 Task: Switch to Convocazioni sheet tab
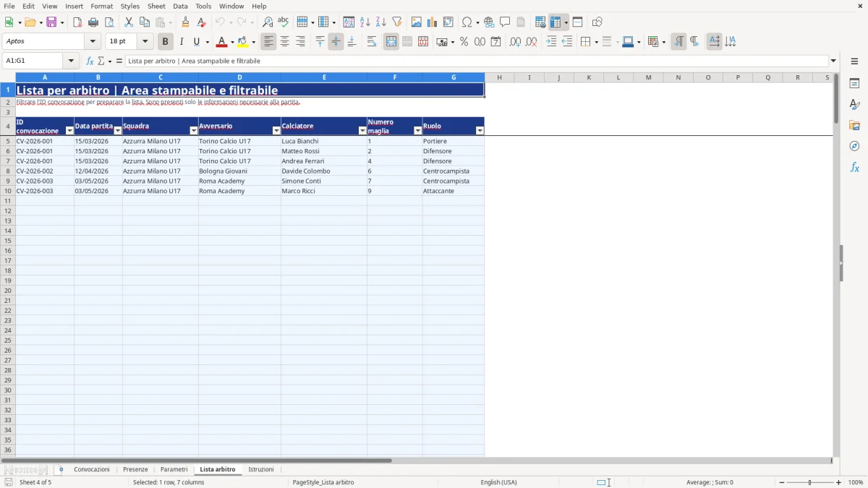coord(92,469)
